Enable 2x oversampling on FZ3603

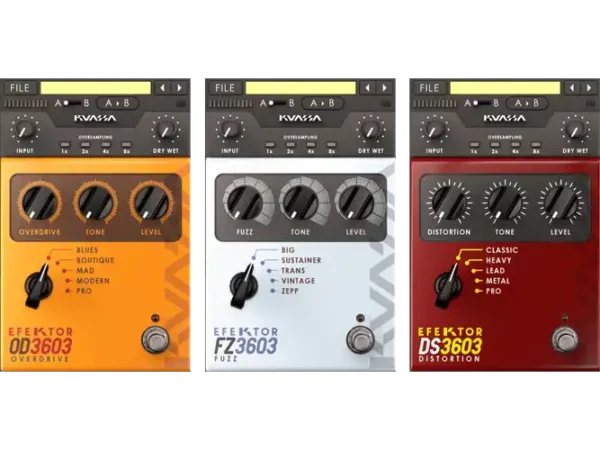pos(290,145)
